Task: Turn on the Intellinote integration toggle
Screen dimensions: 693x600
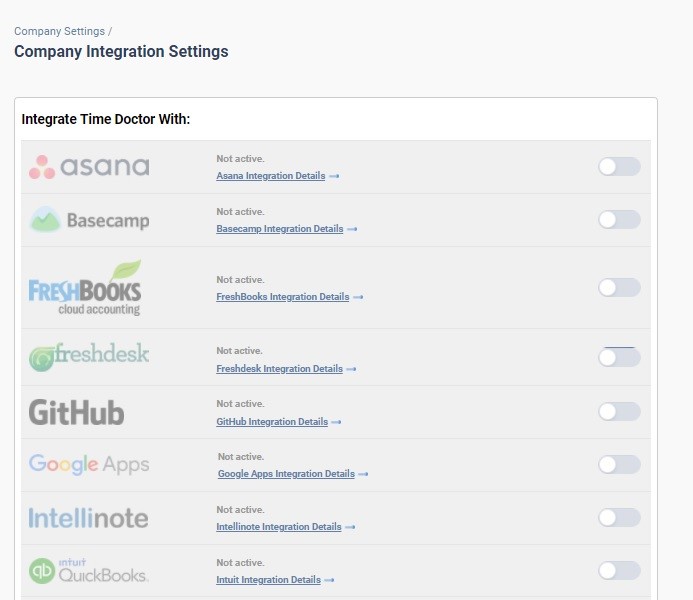Action: click(619, 517)
